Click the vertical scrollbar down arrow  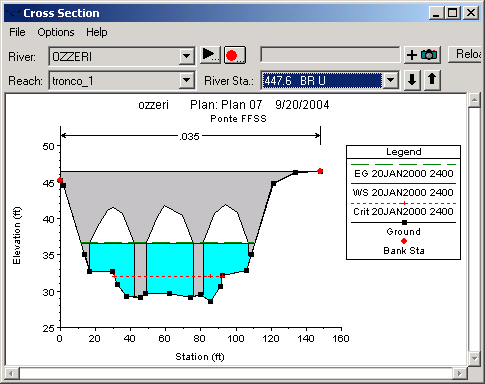tap(474, 359)
